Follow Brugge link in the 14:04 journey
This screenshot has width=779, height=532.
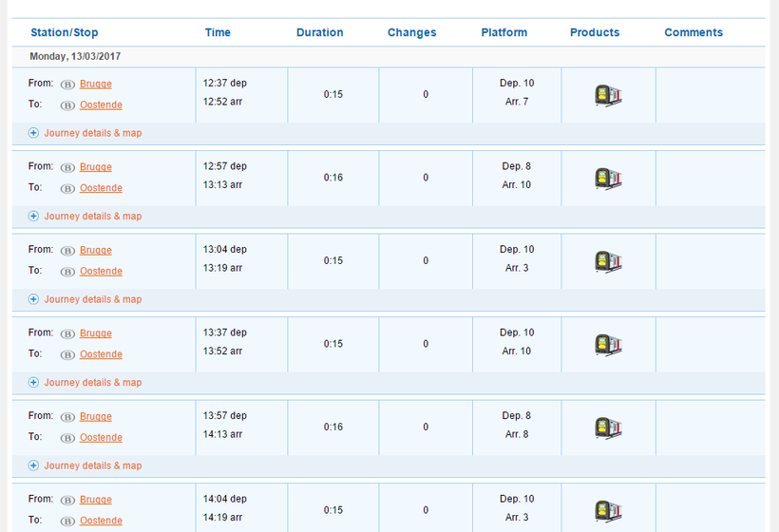[96, 500]
